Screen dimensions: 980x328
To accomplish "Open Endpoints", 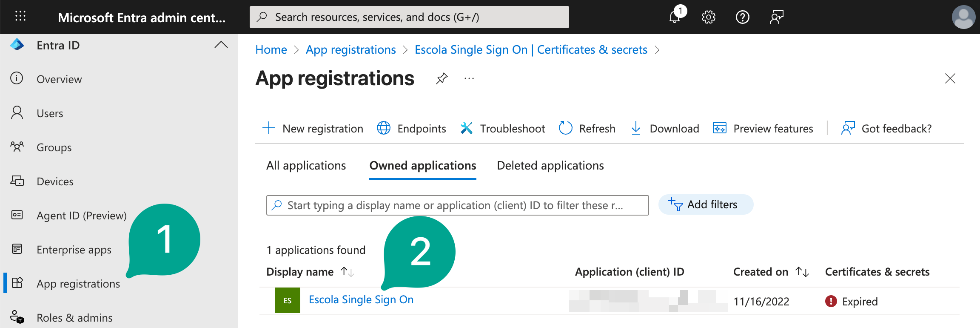I will point(411,128).
